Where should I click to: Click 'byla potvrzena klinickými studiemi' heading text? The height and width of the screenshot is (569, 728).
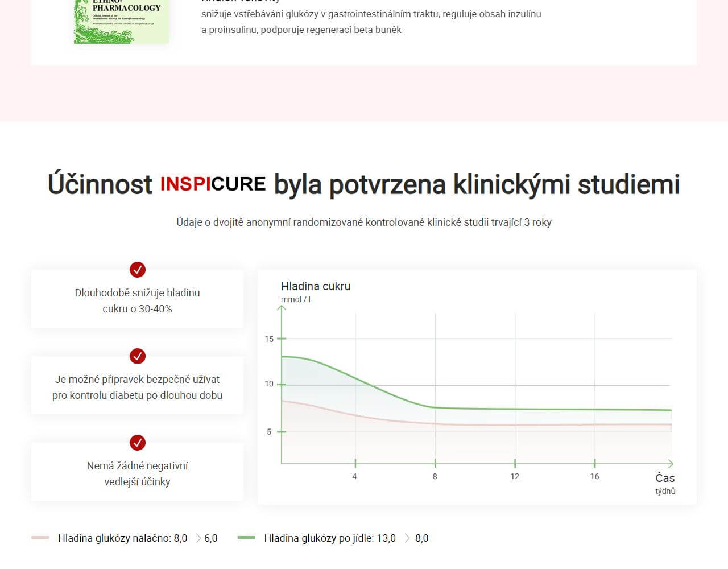477,184
